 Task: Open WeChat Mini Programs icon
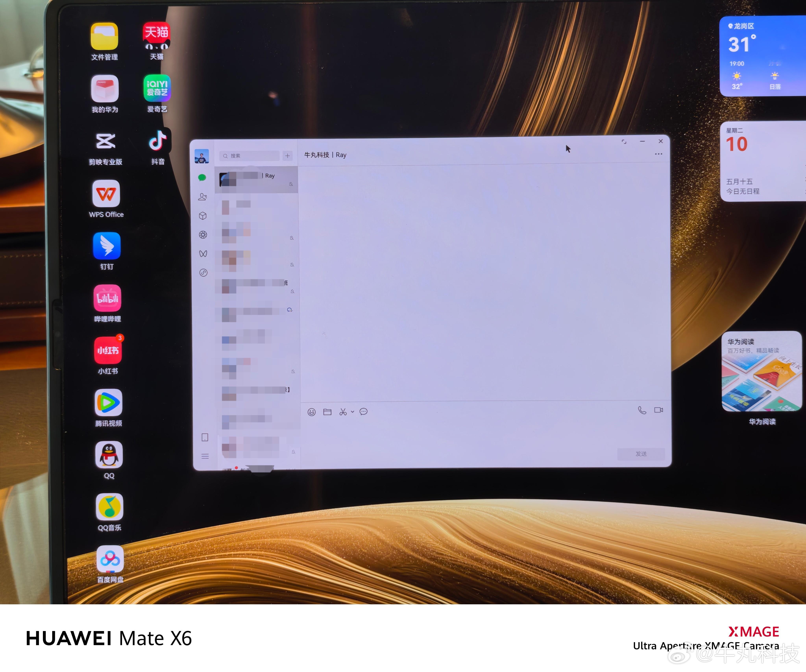203,273
